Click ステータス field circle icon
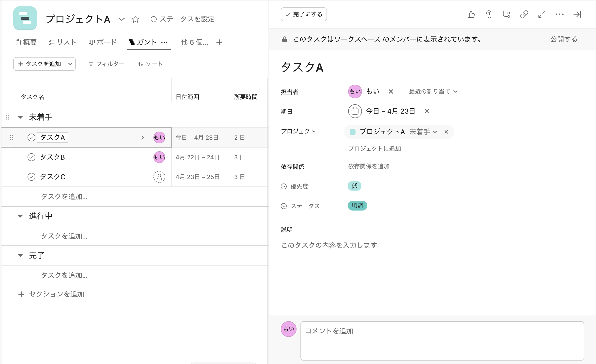 [284, 206]
